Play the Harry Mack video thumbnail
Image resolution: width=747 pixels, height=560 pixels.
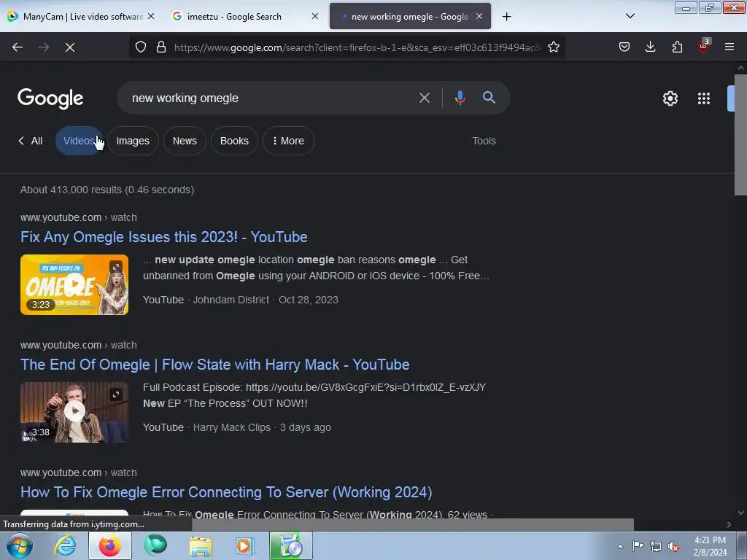click(x=74, y=413)
